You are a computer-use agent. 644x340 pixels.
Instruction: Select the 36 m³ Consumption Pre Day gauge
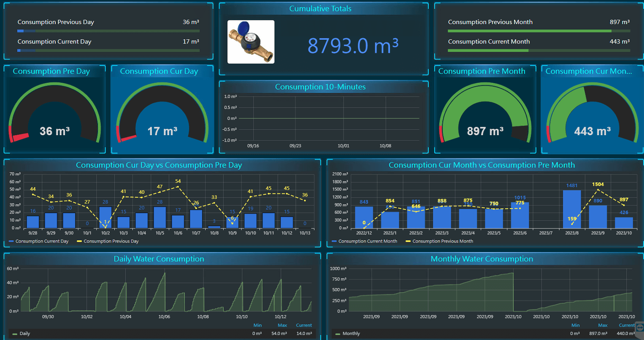pos(54,114)
